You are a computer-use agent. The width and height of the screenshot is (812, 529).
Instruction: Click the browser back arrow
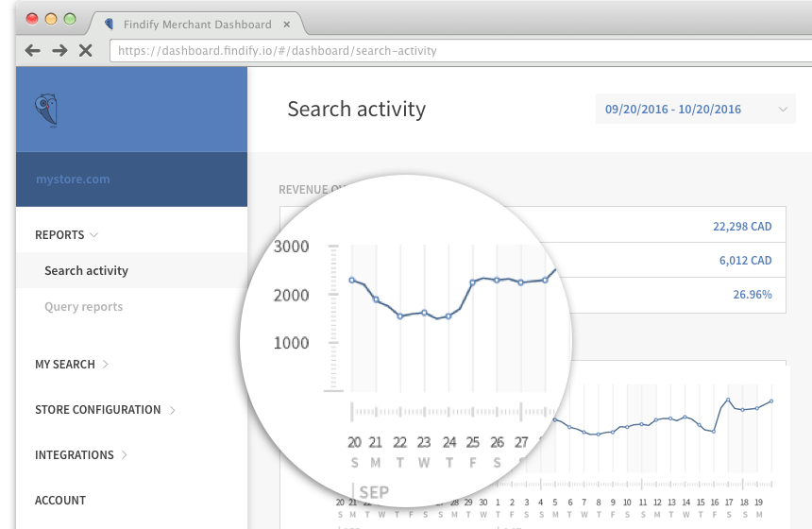32,50
